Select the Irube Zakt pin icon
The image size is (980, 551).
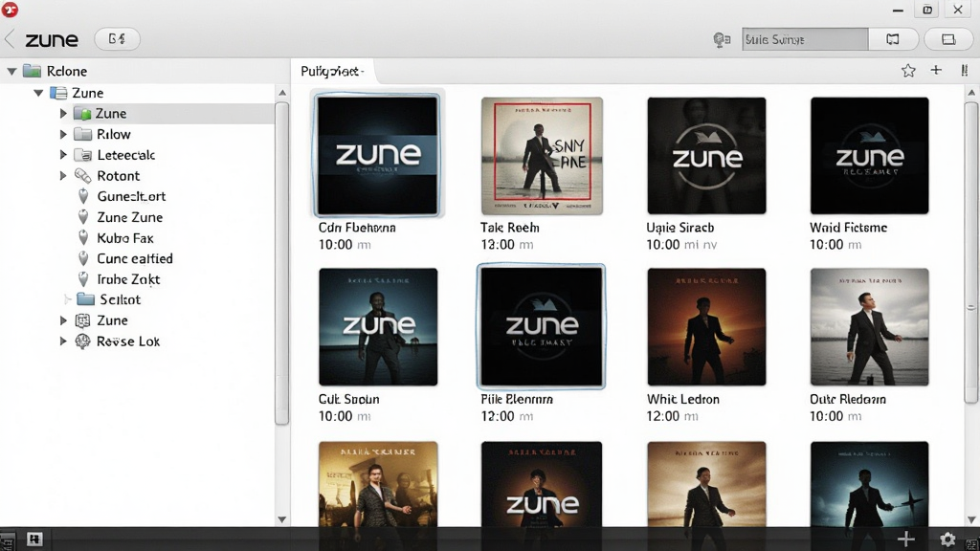[83, 278]
